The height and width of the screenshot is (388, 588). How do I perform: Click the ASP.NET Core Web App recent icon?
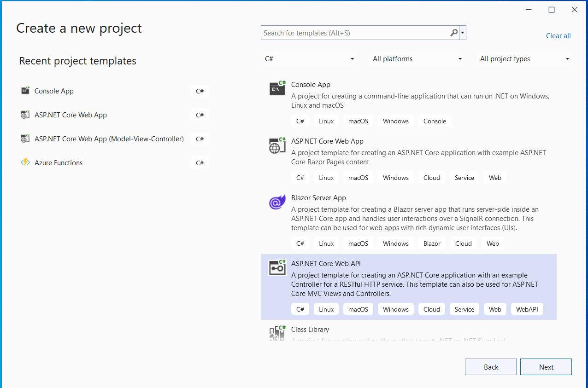[x=25, y=115]
